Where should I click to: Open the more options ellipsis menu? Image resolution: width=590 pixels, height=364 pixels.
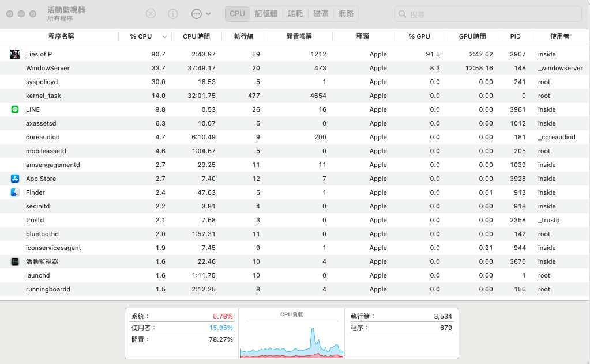point(201,14)
